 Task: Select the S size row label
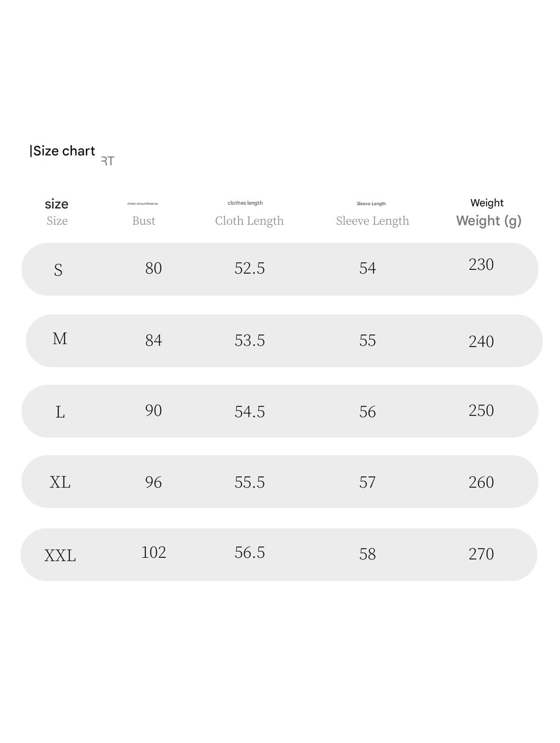click(x=58, y=270)
